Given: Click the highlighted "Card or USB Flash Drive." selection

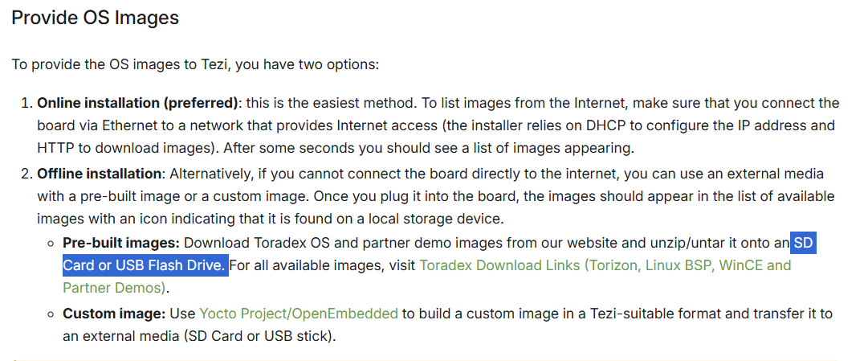Looking at the screenshot, I should (x=145, y=265).
